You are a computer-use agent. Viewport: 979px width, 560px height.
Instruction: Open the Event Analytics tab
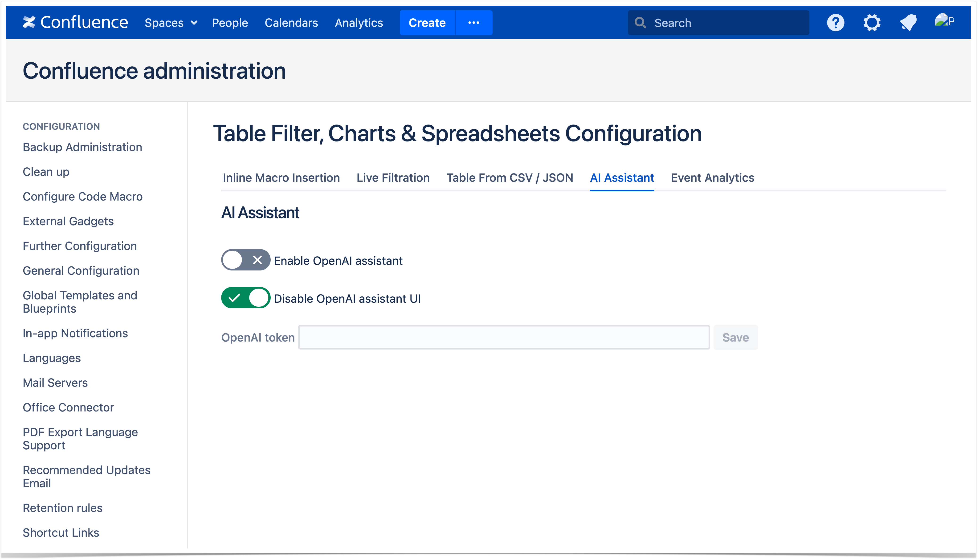(712, 178)
